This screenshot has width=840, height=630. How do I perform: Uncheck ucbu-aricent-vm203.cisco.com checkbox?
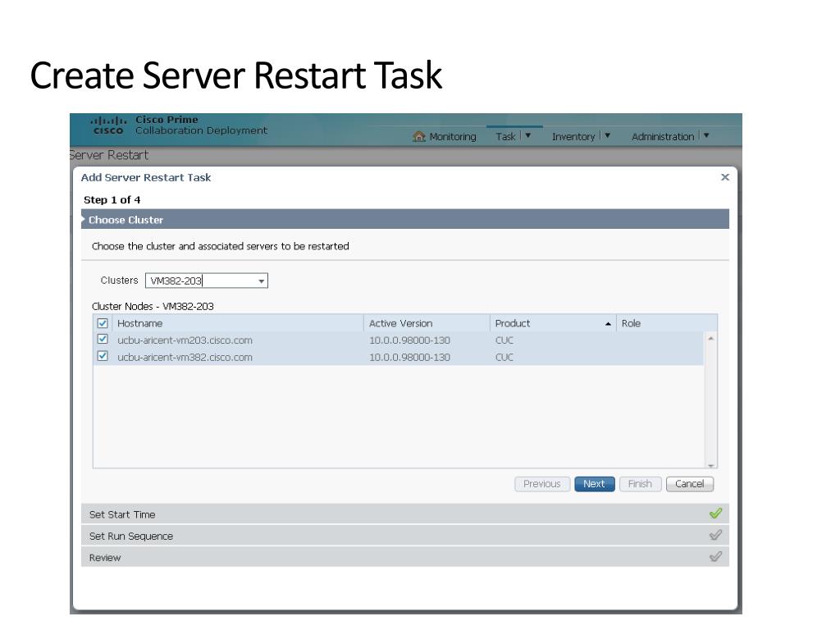(103, 339)
